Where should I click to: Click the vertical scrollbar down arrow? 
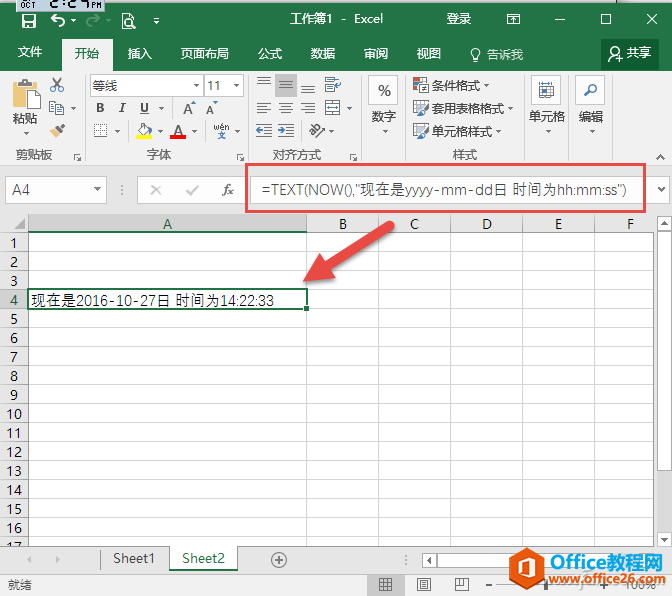click(x=664, y=539)
